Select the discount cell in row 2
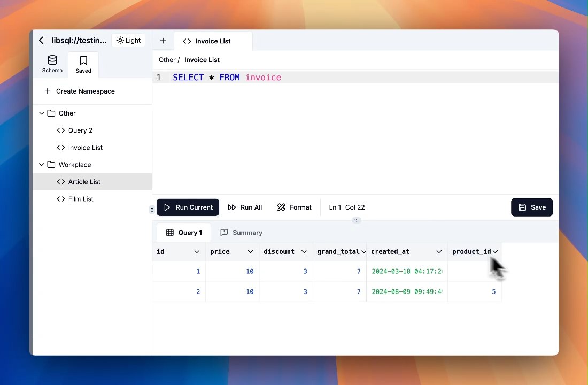 coord(286,291)
